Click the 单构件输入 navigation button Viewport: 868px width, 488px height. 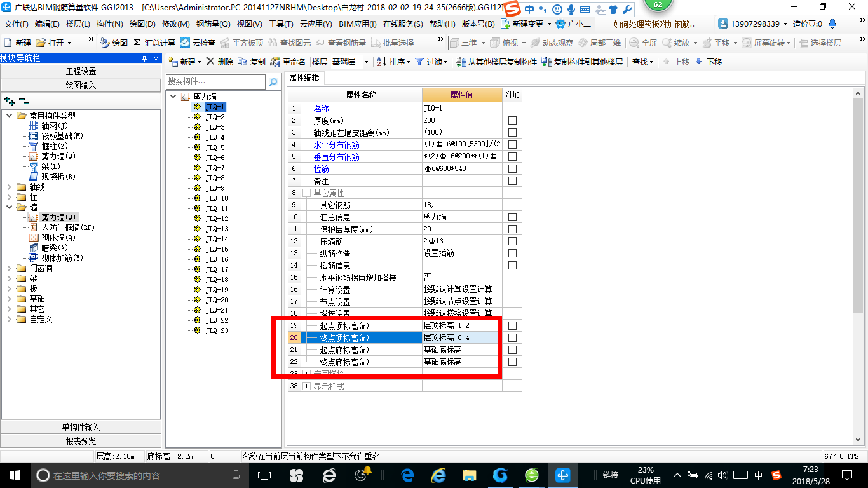tap(81, 427)
